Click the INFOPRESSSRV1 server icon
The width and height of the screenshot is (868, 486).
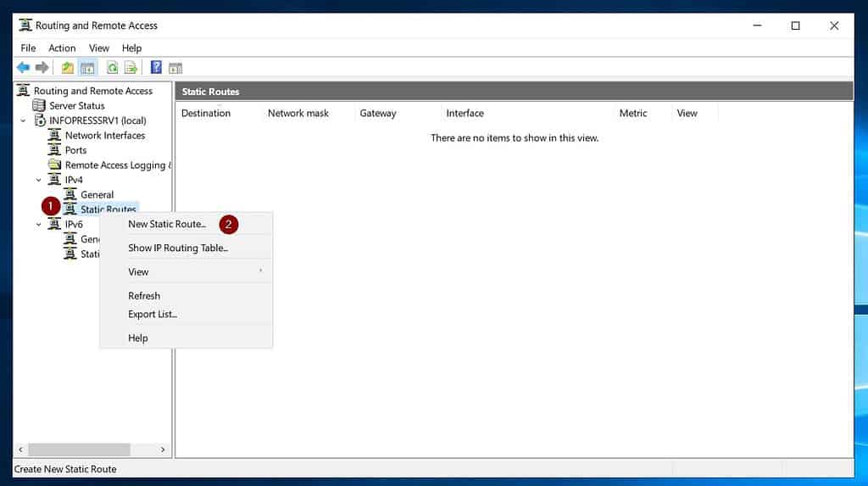coord(40,120)
